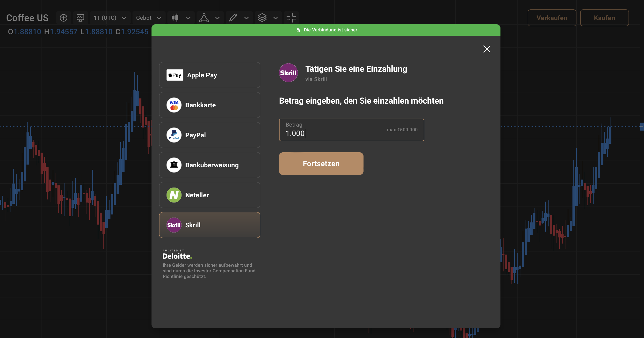This screenshot has height=338, width=644.
Task: Click the Betrag amount input field
Action: pos(352,130)
